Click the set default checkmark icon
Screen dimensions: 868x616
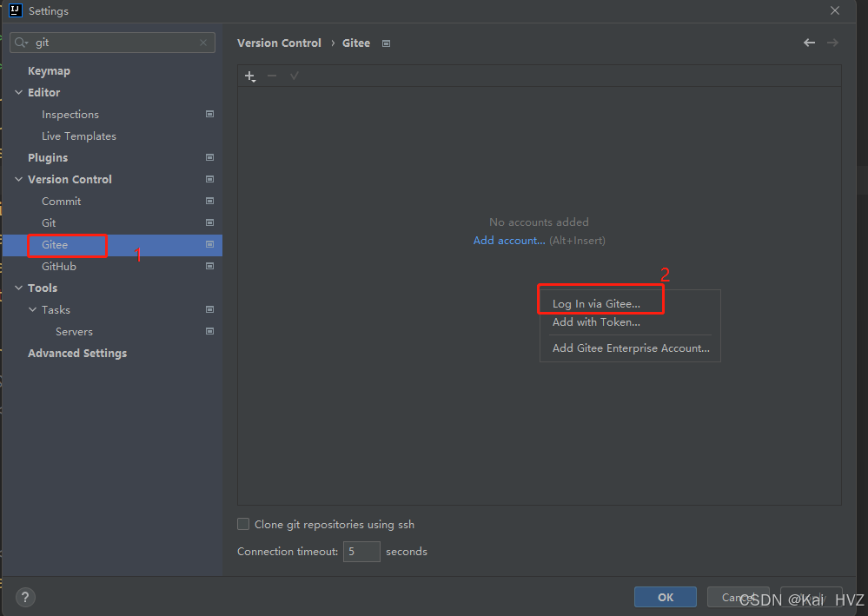pyautogui.click(x=295, y=76)
